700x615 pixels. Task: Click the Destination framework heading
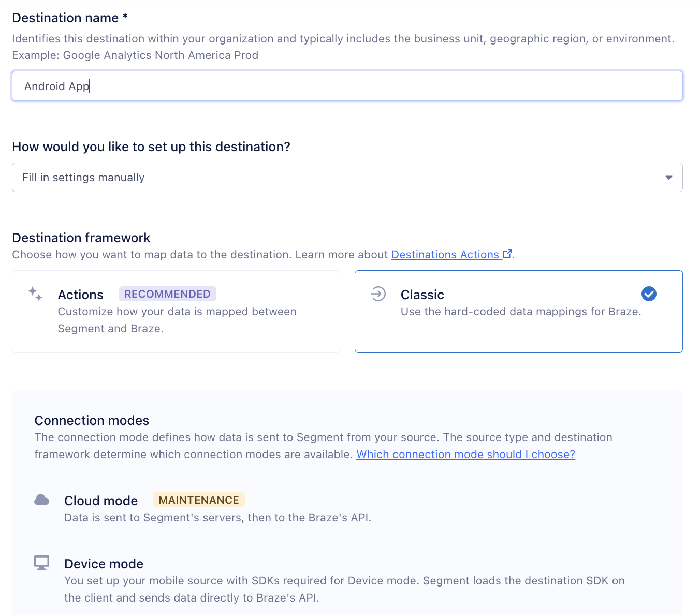81,238
